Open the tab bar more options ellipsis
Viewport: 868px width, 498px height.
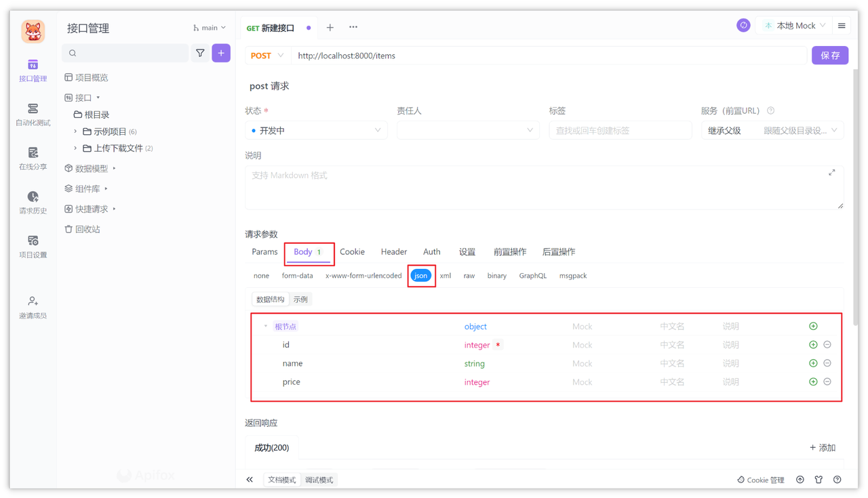pyautogui.click(x=353, y=28)
